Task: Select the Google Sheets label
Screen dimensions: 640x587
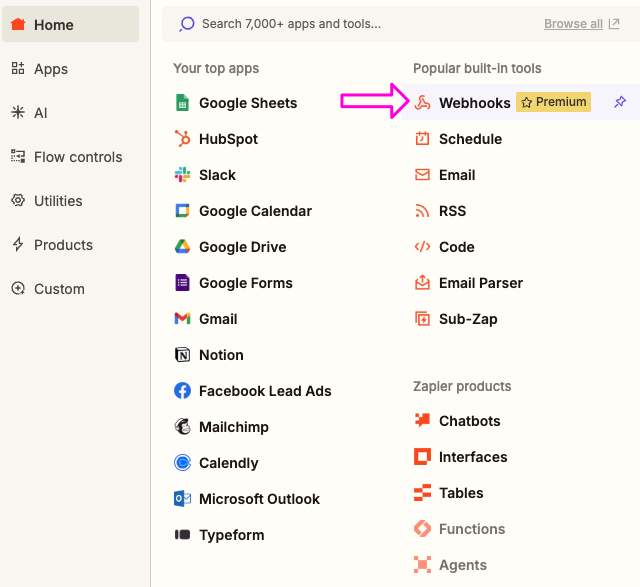Action: pyautogui.click(x=248, y=103)
